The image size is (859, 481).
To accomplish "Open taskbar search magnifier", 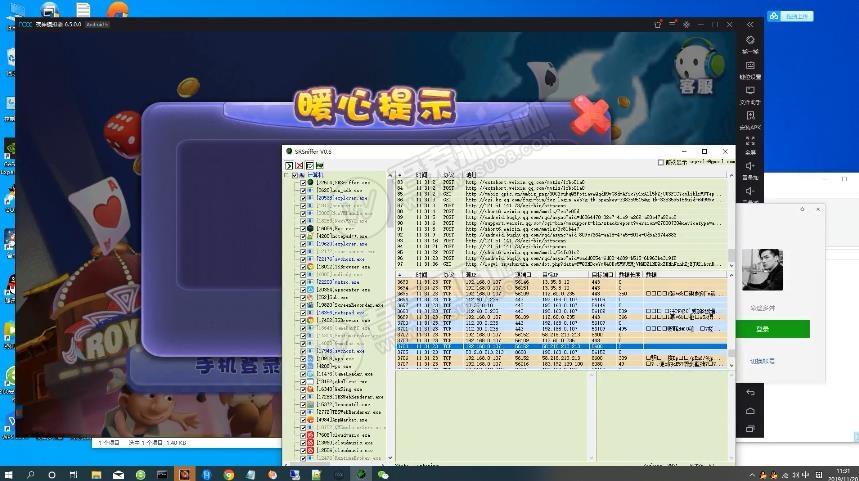I will click(31, 474).
